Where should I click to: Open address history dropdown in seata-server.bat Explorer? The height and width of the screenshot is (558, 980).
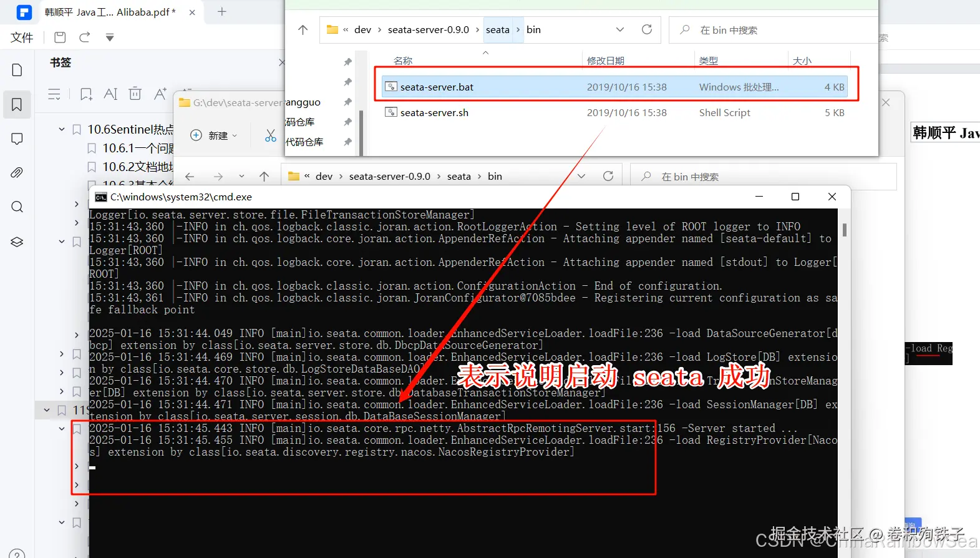620,29
